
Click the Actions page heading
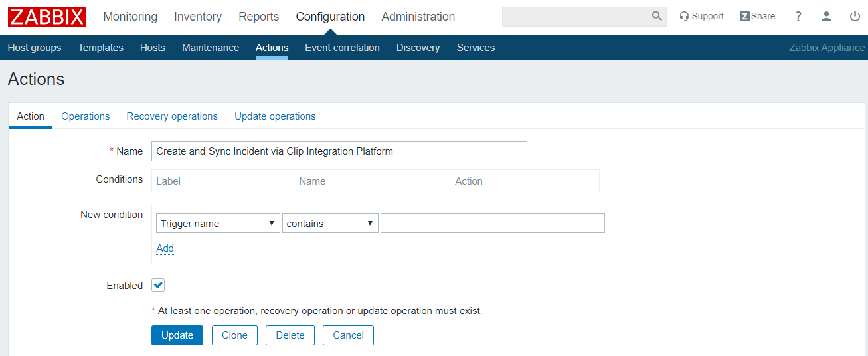pyautogui.click(x=36, y=79)
